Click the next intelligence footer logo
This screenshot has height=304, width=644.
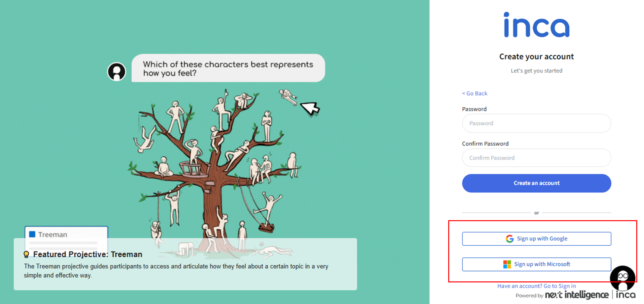576,295
